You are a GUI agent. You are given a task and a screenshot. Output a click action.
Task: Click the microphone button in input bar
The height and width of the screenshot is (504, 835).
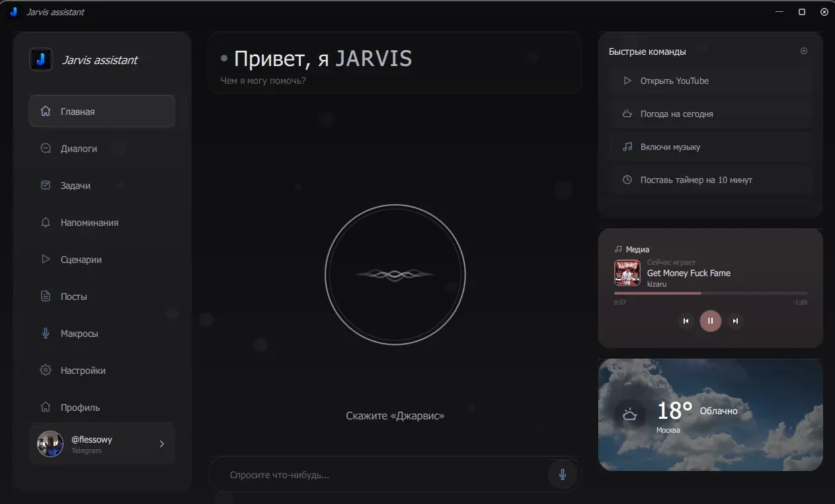(x=563, y=474)
